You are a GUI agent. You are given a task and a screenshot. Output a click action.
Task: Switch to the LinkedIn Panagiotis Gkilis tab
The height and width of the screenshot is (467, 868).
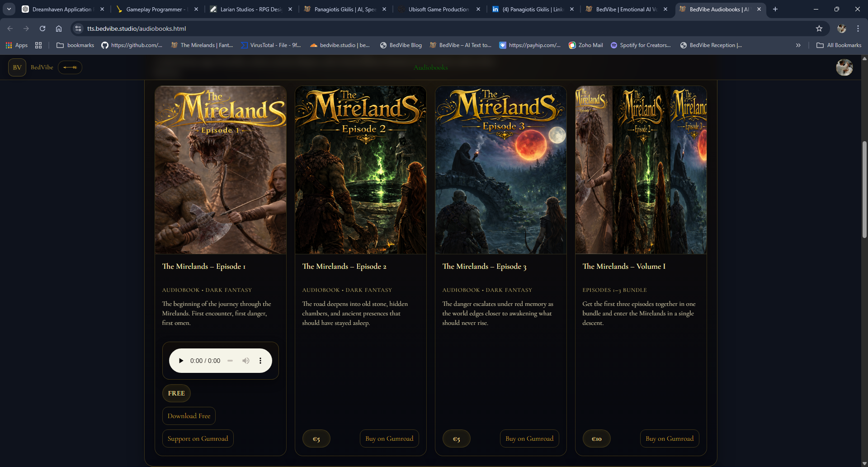point(533,9)
